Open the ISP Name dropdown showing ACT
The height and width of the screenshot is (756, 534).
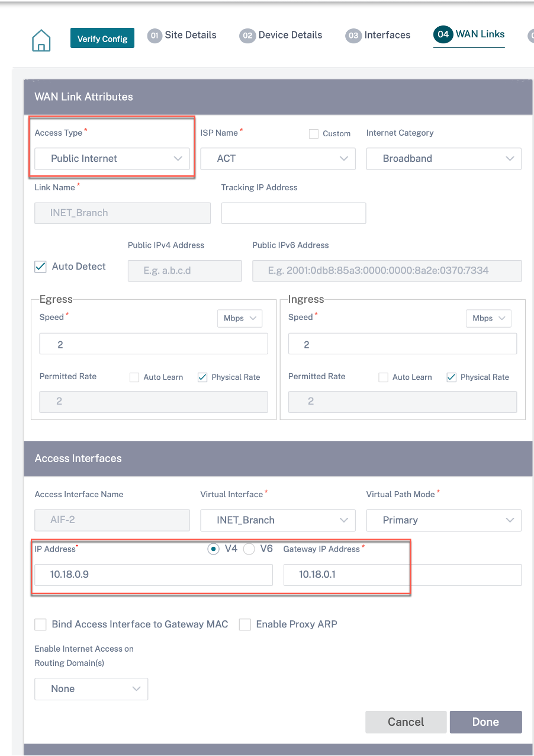pos(278,159)
